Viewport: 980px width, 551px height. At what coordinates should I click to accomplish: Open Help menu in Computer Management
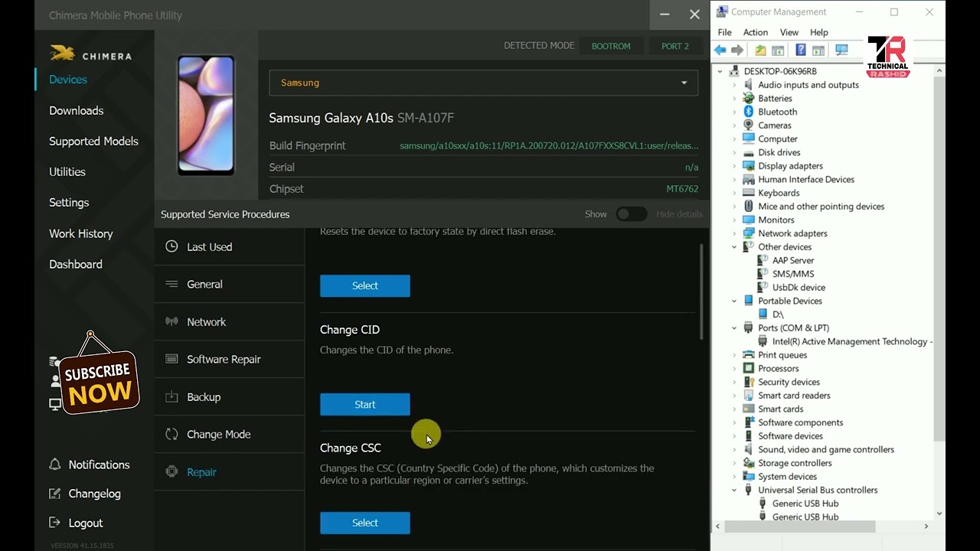coord(819,32)
